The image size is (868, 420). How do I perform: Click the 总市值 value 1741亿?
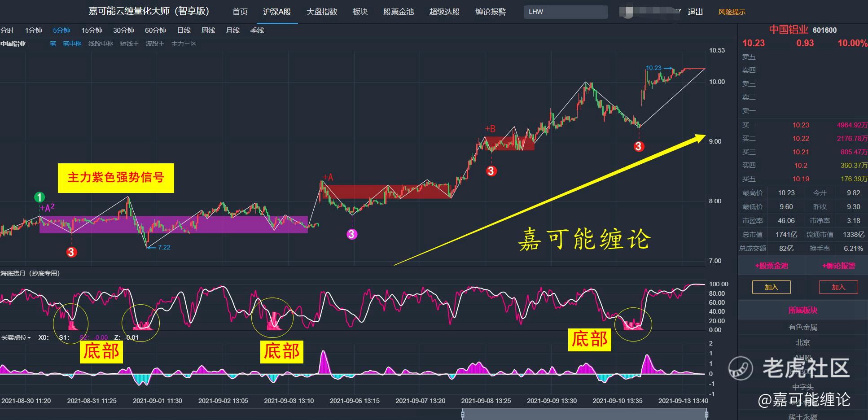point(786,235)
